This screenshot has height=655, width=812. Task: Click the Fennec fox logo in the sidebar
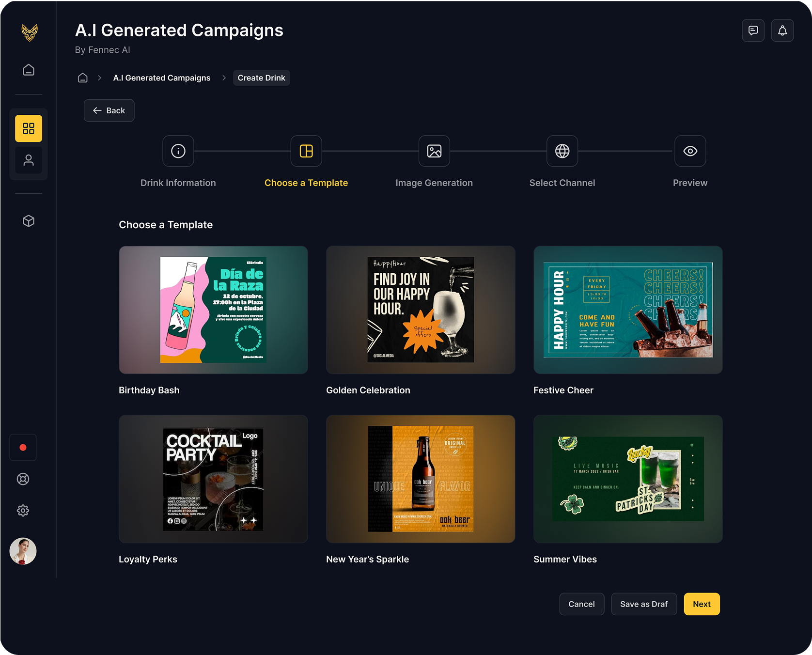[30, 32]
